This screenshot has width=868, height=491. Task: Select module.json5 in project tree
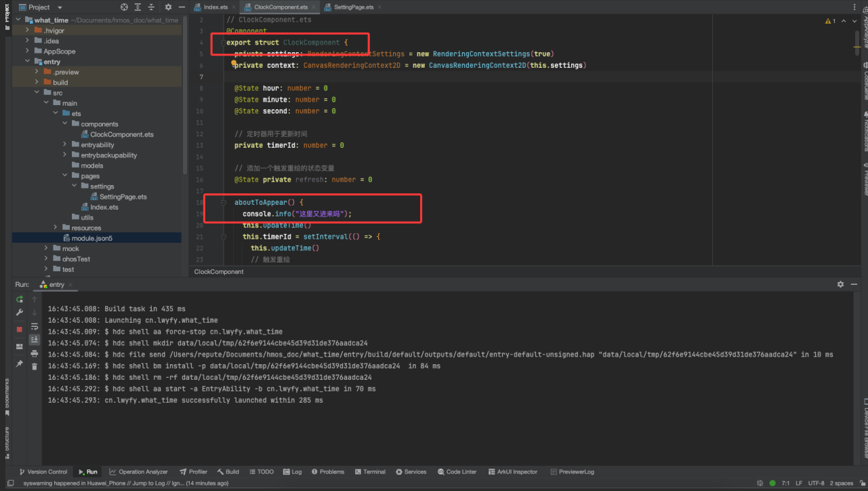87,238
